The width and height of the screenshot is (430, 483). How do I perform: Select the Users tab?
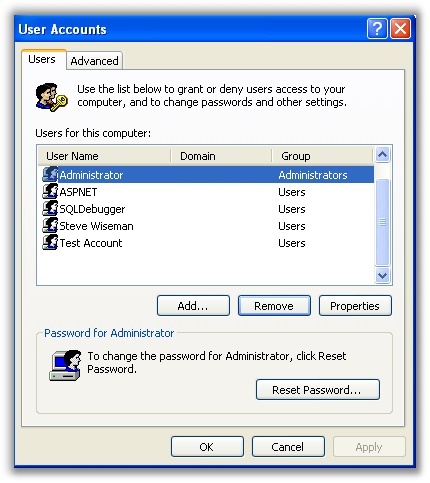pyautogui.click(x=43, y=60)
